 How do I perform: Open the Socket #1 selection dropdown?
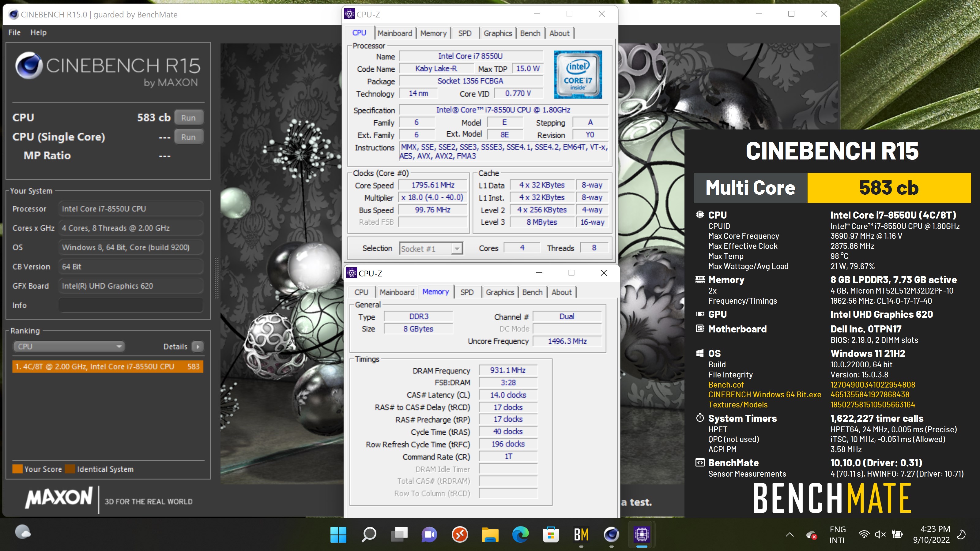tap(431, 249)
